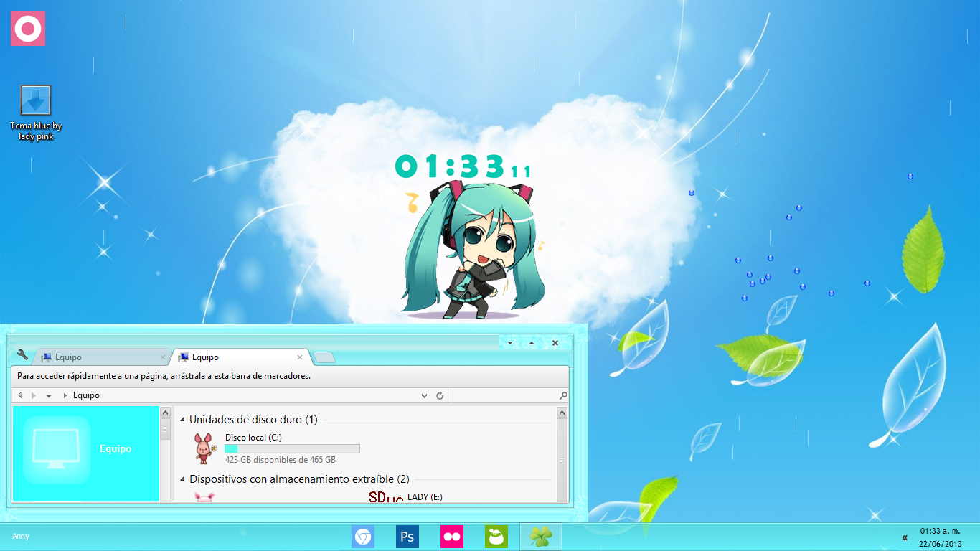980x551 pixels.
Task: Maximize the explorer window with up arrow
Action: (532, 343)
